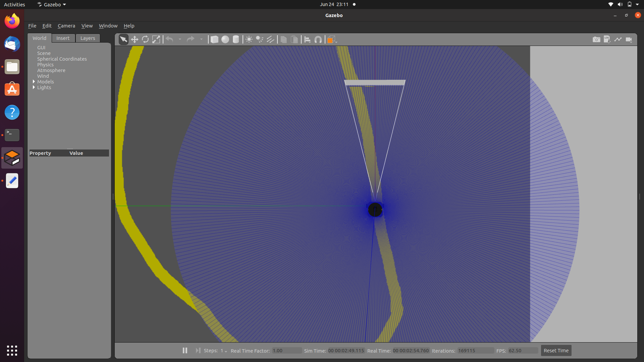Viewport: 644px width, 362px height.
Task: Click the Iterations value field
Action: coord(476,351)
